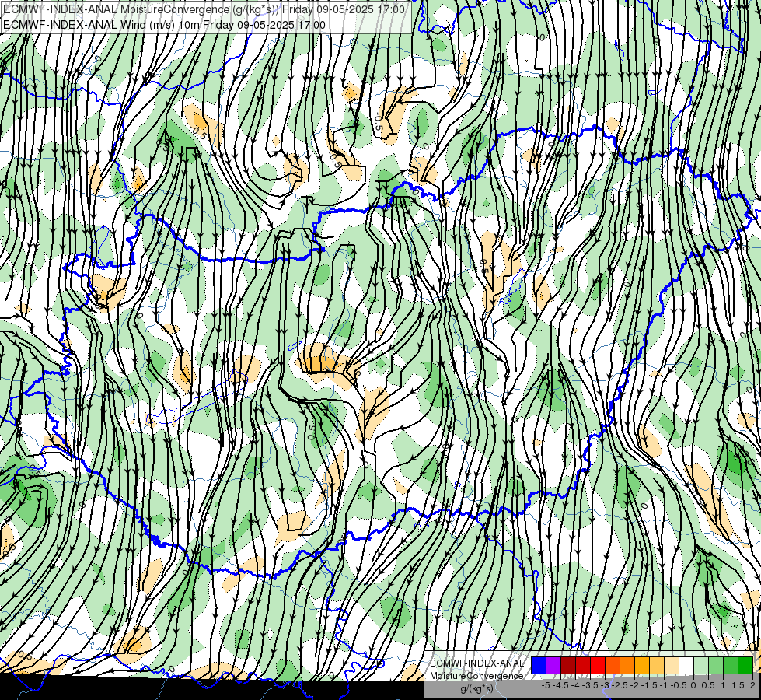Click light orange swatch between -1.5 and -1

click(657, 666)
